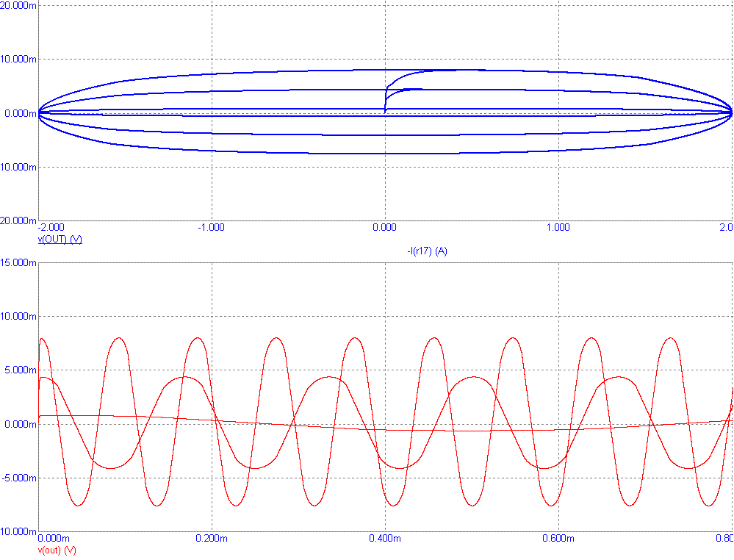Click the underlined v(OUT) (V) axis label
The height and width of the screenshot is (560, 734).
point(60,240)
